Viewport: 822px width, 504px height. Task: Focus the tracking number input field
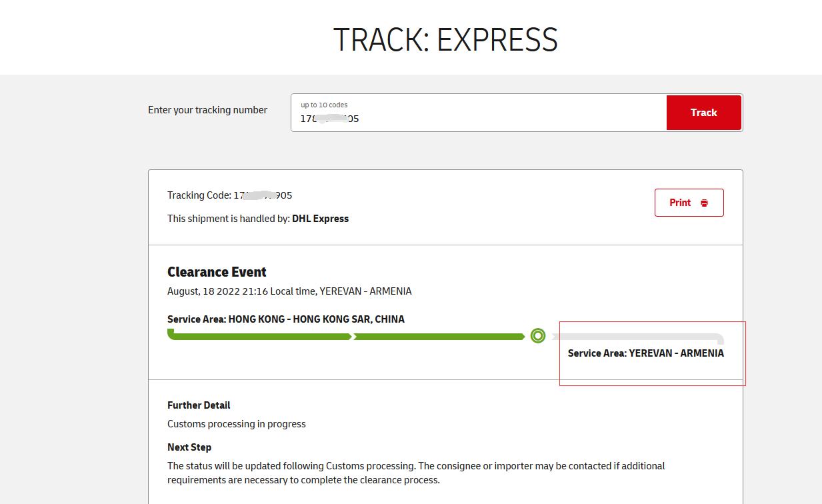(478, 119)
